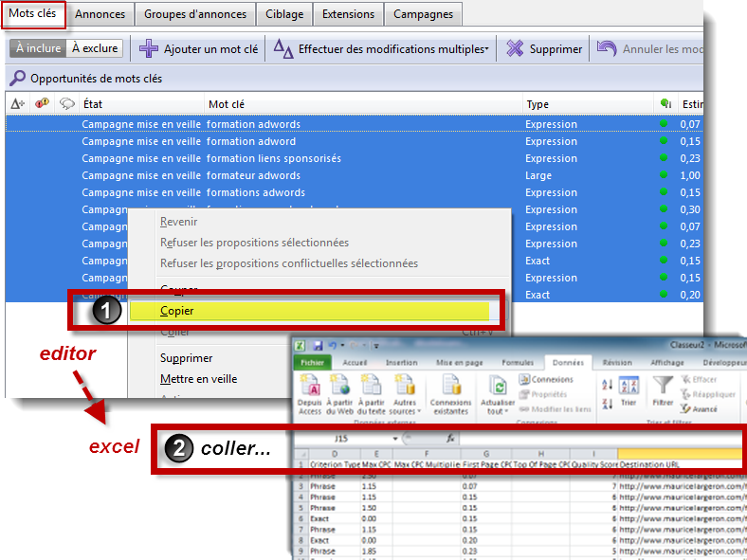Open the Excel Affichage ribbon tab
747x560 pixels.
tap(667, 363)
